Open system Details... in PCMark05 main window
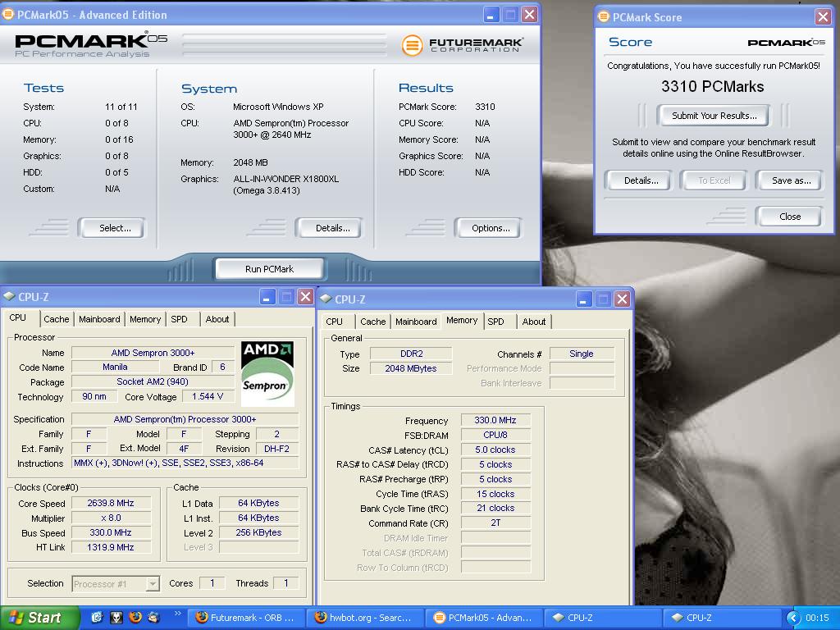Viewport: 840px width, 630px height. pyautogui.click(x=328, y=228)
